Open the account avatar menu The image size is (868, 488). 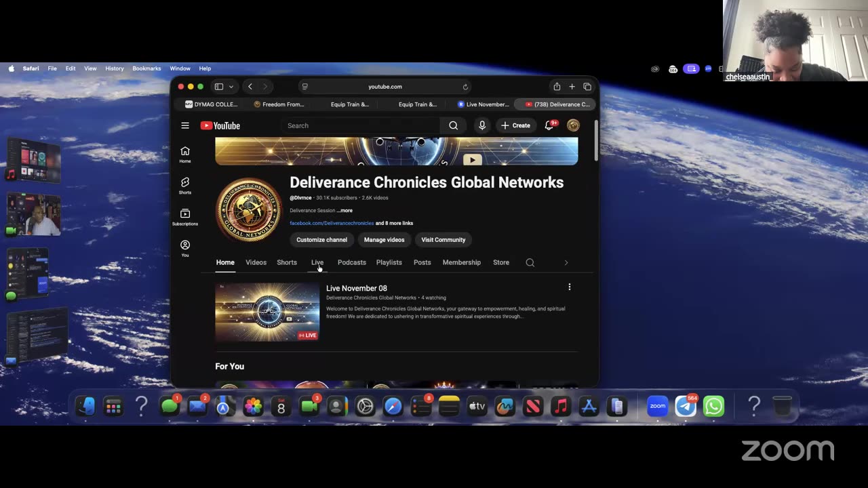coord(573,125)
